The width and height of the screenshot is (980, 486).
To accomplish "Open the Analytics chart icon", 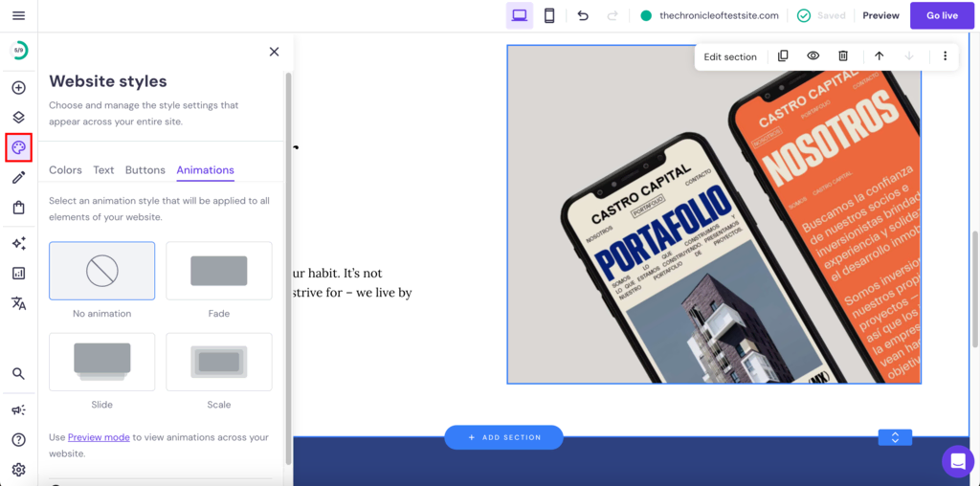I will (18, 274).
